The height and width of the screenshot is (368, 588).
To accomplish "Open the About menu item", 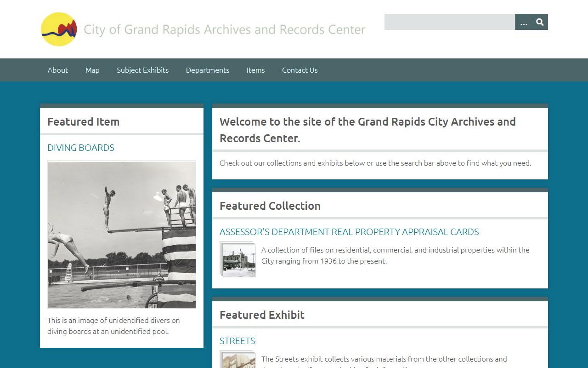I will pos(58,70).
